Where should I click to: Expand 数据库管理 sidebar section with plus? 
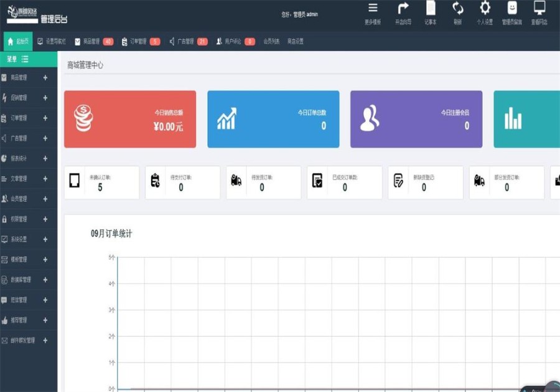45,279
